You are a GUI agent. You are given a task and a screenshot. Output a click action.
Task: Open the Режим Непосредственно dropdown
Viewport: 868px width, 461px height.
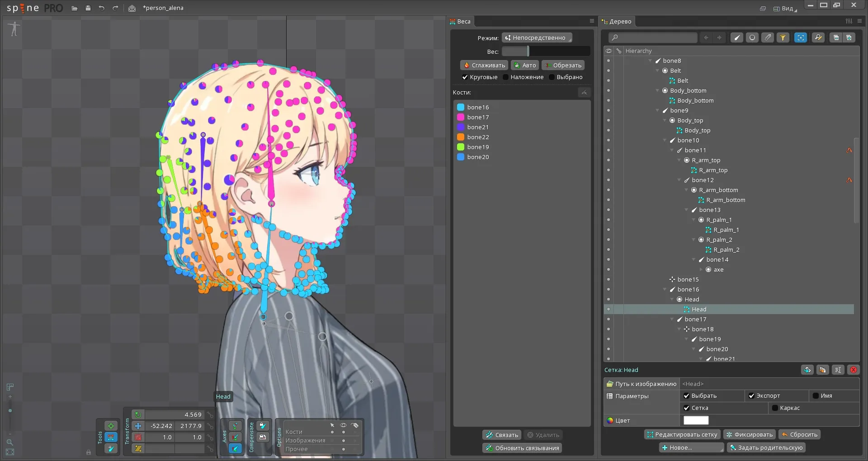click(537, 38)
